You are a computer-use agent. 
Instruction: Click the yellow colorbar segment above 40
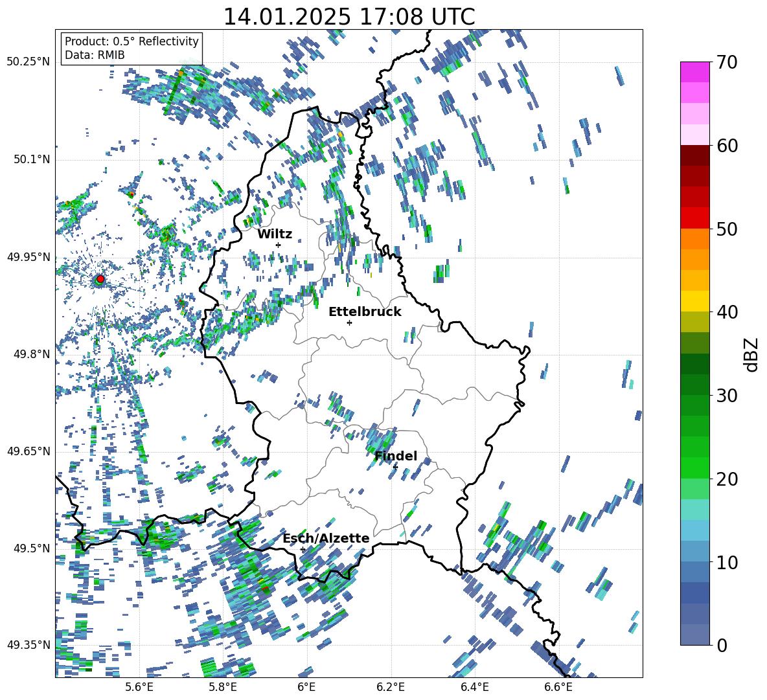click(695, 301)
